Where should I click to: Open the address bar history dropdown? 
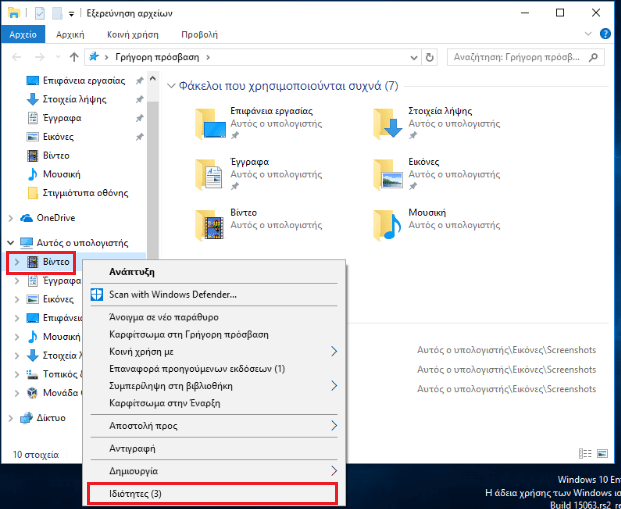[x=414, y=58]
